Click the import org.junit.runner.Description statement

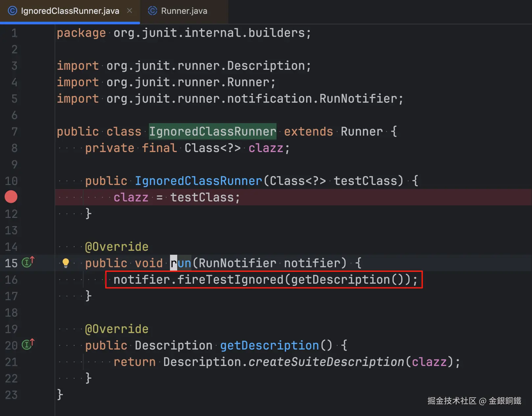[184, 66]
